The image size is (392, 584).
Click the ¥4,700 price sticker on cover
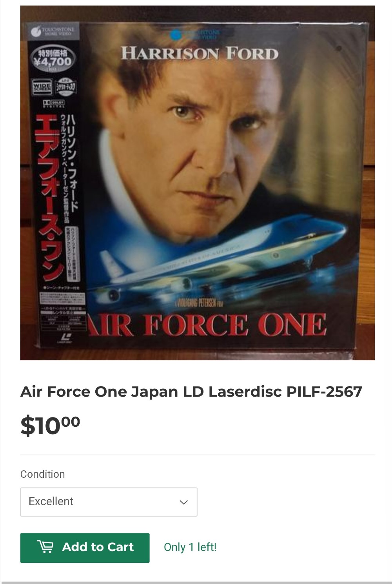[53, 60]
